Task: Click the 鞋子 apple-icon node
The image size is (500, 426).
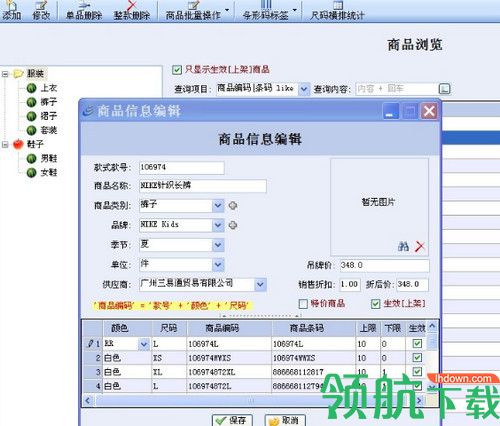Action: click(x=18, y=144)
